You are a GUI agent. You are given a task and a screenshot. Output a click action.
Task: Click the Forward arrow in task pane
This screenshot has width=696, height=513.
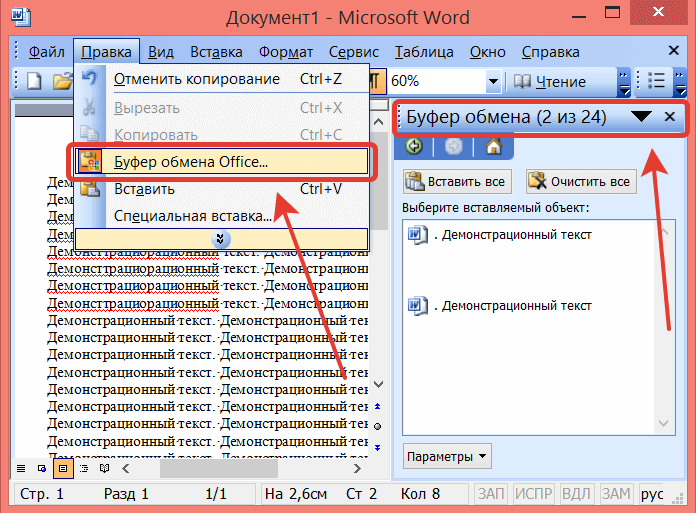tap(453, 146)
